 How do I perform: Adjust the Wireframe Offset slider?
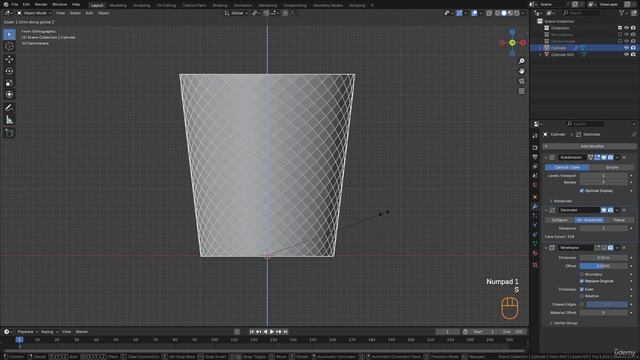click(x=603, y=266)
